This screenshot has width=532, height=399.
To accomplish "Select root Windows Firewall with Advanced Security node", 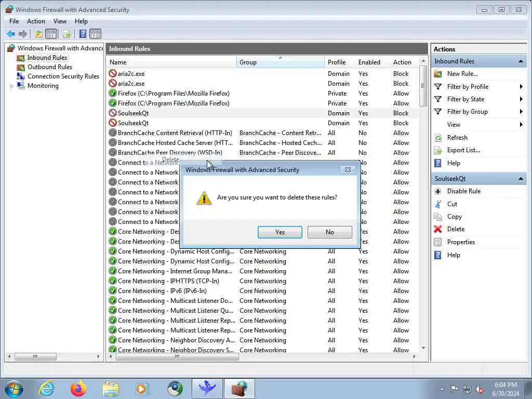I will click(x=60, y=48).
